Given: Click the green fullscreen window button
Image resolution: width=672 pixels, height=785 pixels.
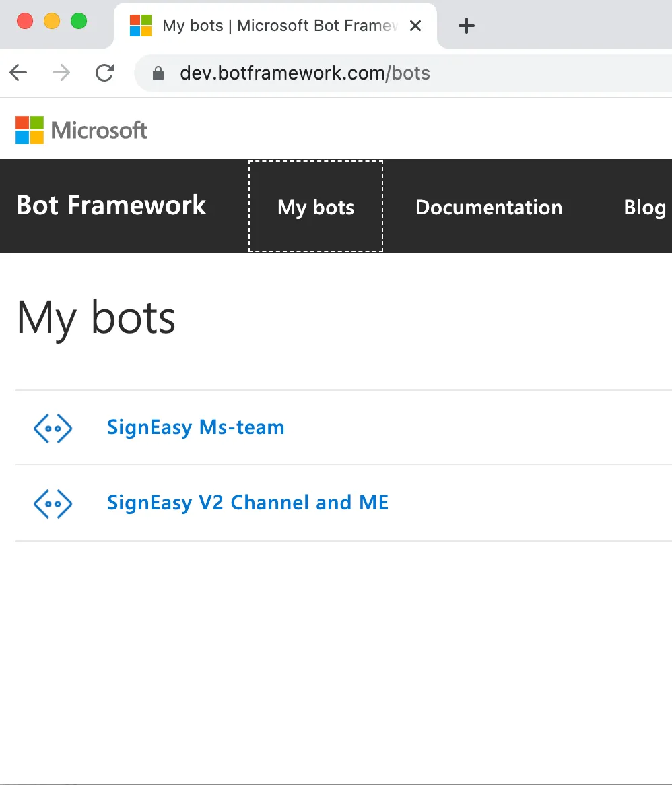Looking at the screenshot, I should [79, 21].
